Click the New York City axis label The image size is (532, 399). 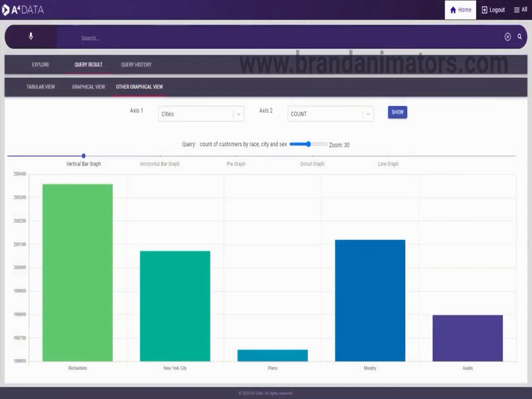click(175, 368)
